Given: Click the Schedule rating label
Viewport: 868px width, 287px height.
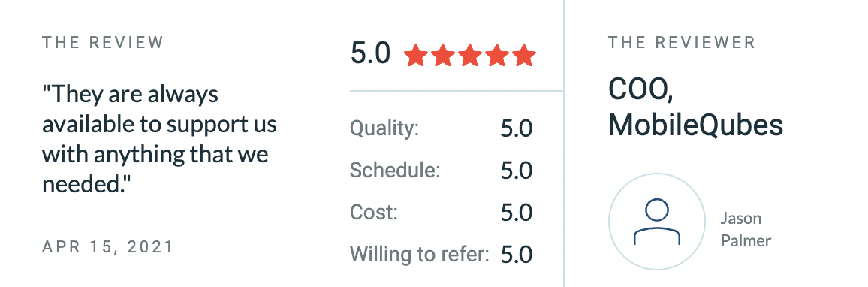Looking at the screenshot, I should pyautogui.click(x=395, y=171).
